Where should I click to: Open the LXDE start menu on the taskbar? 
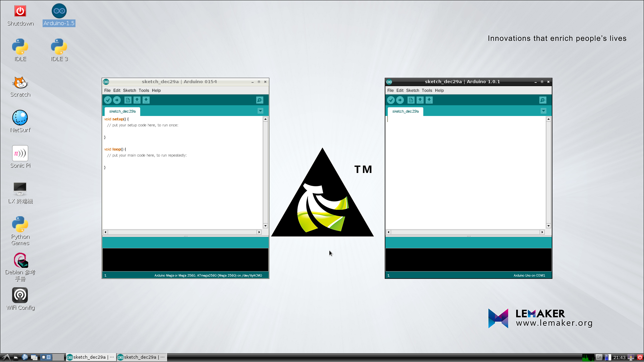click(x=6, y=357)
